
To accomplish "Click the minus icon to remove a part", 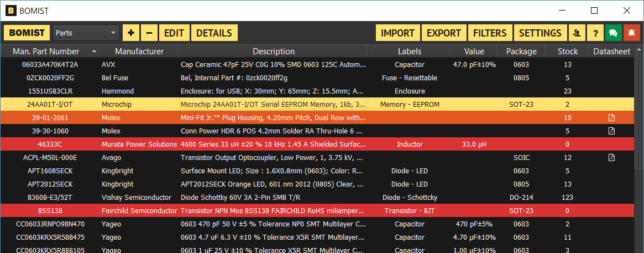I will pyautogui.click(x=149, y=33).
